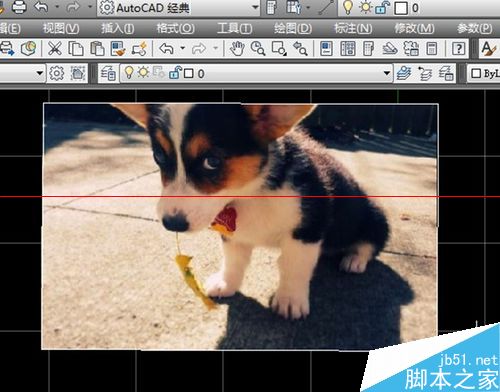This screenshot has width=500, height=392.
Task: Open Workspace Settings gear icon in layer row
Action: (56, 73)
